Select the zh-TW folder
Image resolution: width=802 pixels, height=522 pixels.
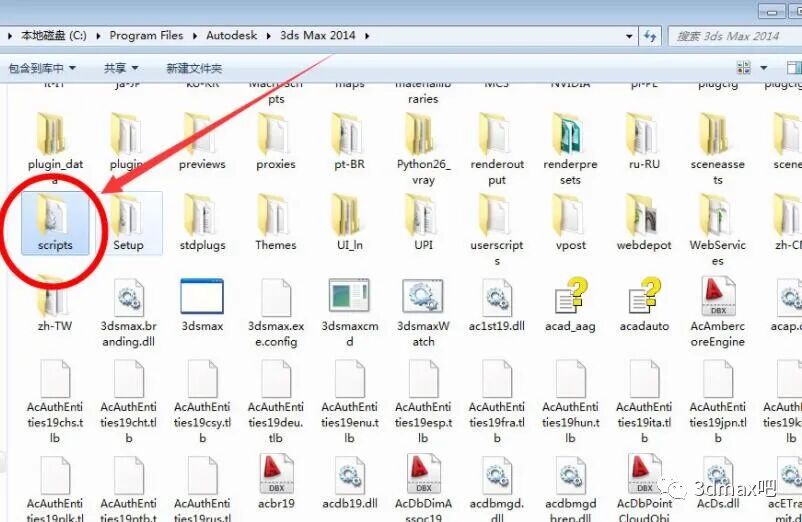coord(55,304)
